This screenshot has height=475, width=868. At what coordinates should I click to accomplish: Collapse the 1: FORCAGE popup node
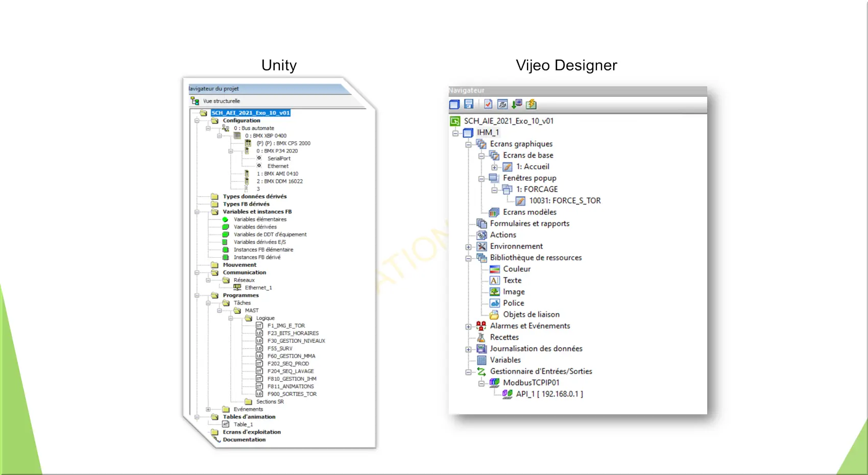494,190
